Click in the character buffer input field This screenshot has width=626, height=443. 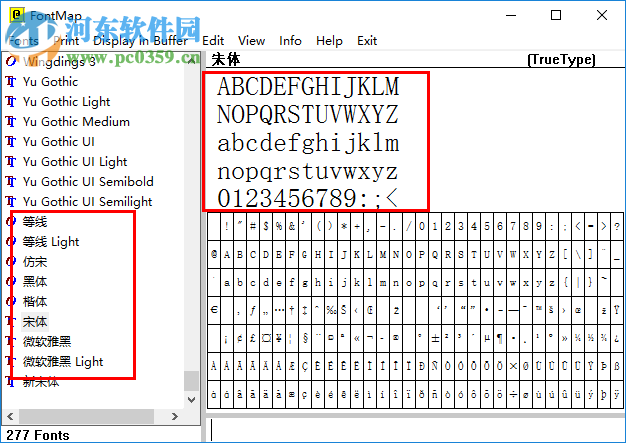tap(415, 429)
